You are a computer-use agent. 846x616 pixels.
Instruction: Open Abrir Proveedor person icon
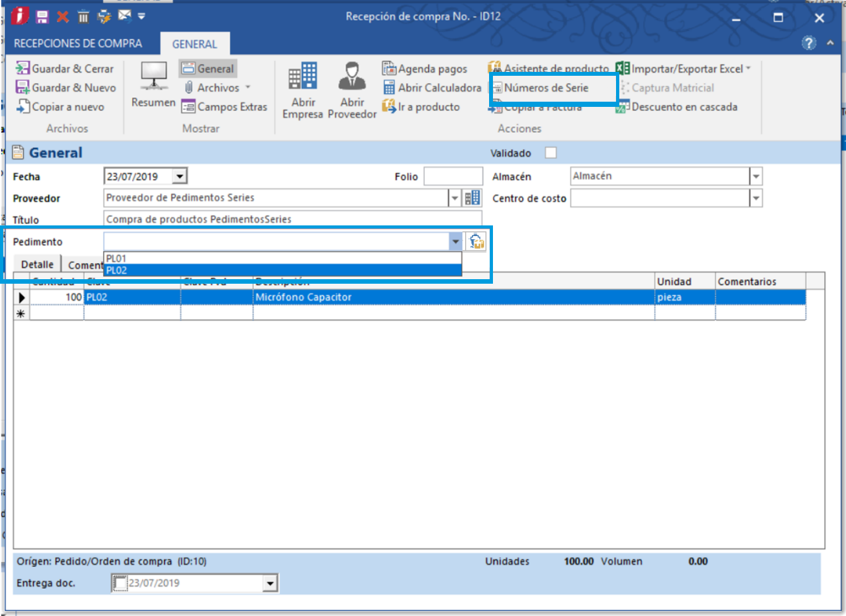tap(352, 91)
